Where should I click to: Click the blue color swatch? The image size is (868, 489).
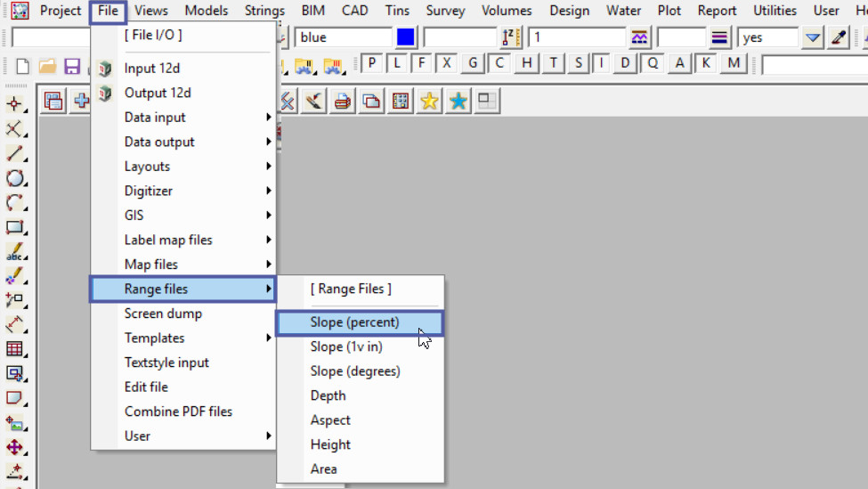pos(405,37)
